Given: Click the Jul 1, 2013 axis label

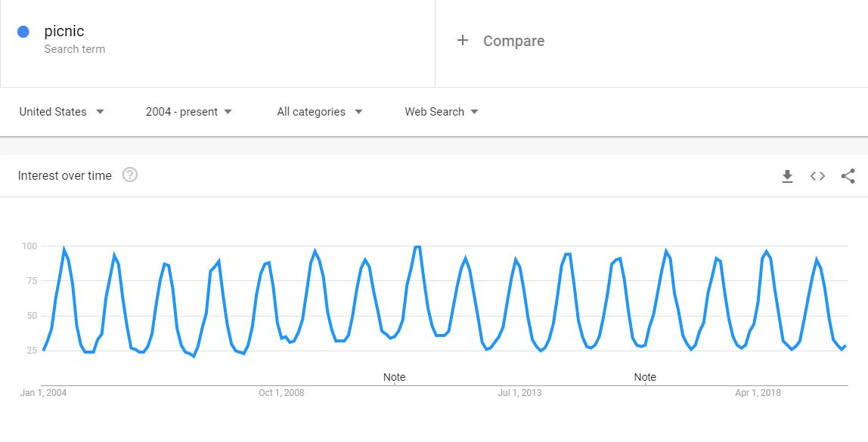Looking at the screenshot, I should 519,393.
